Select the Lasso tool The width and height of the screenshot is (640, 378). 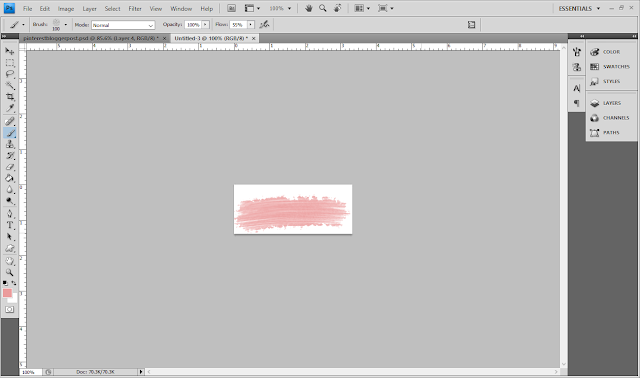pyautogui.click(x=10, y=74)
